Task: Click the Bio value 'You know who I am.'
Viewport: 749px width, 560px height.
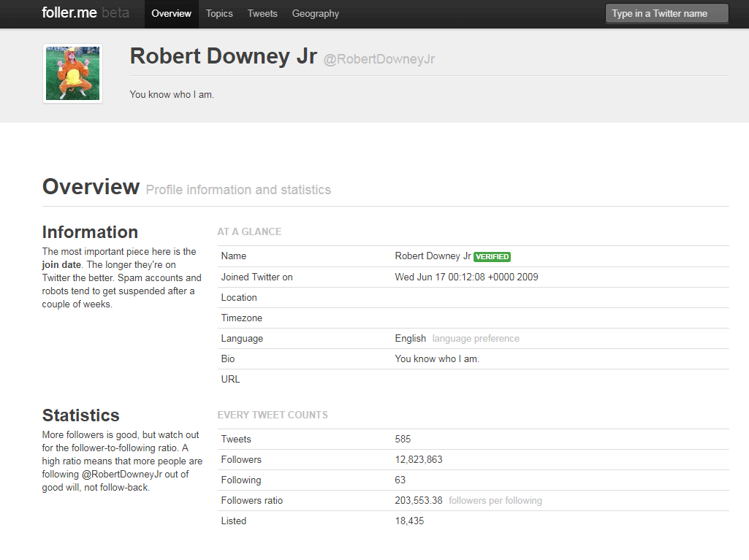Action: [x=437, y=358]
